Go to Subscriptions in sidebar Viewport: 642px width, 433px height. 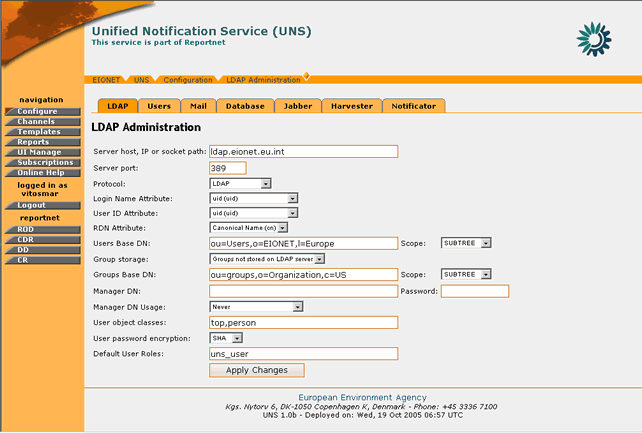pos(43,162)
